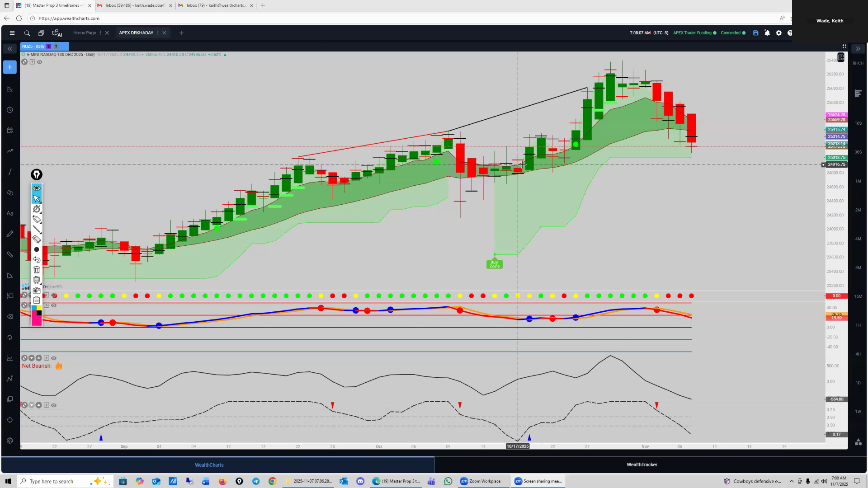Click the search magnifier icon
Image resolution: width=868 pixels, height=488 pixels.
click(27, 33)
